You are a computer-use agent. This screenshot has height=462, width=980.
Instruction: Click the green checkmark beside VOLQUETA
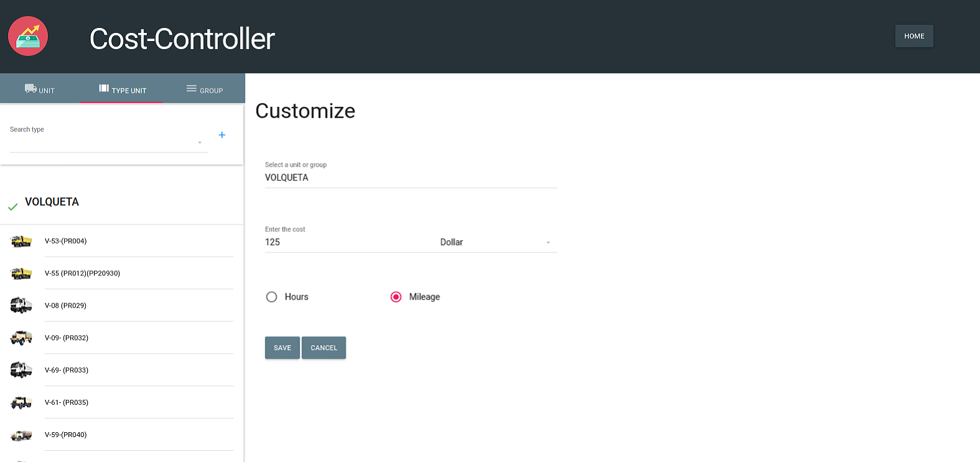click(x=12, y=206)
